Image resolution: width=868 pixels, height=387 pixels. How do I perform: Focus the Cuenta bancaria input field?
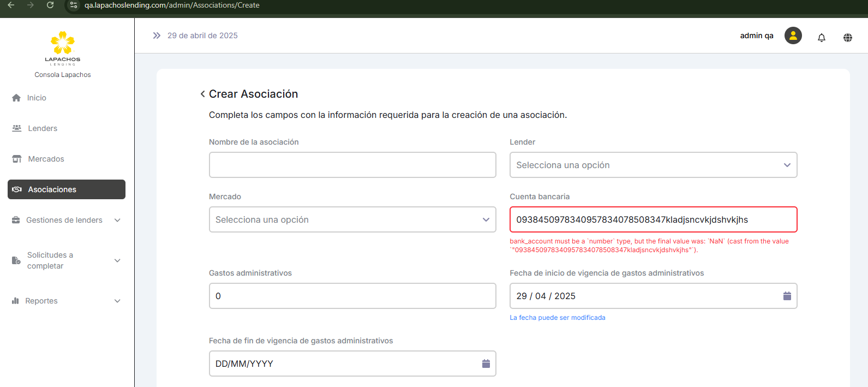[653, 219]
